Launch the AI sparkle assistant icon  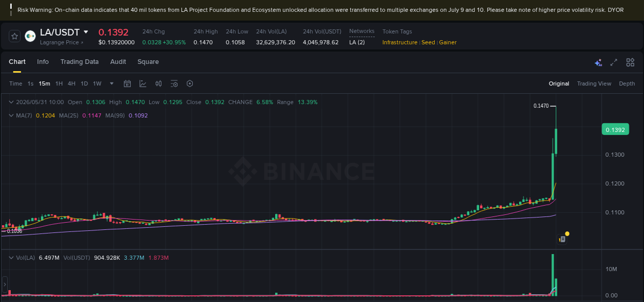[x=598, y=62]
